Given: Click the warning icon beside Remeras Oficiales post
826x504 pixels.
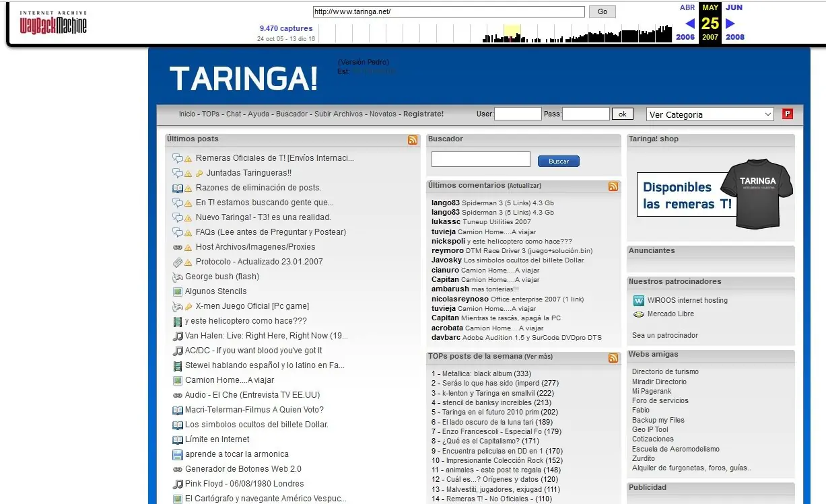Looking at the screenshot, I should (188, 159).
